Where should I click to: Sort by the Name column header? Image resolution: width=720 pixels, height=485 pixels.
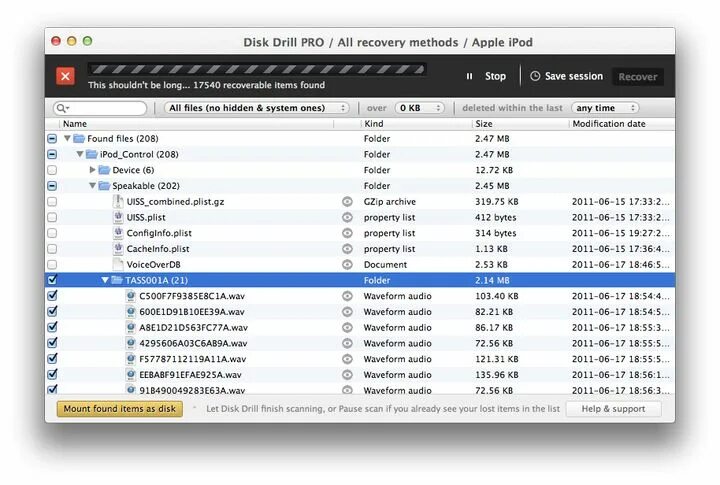point(75,124)
